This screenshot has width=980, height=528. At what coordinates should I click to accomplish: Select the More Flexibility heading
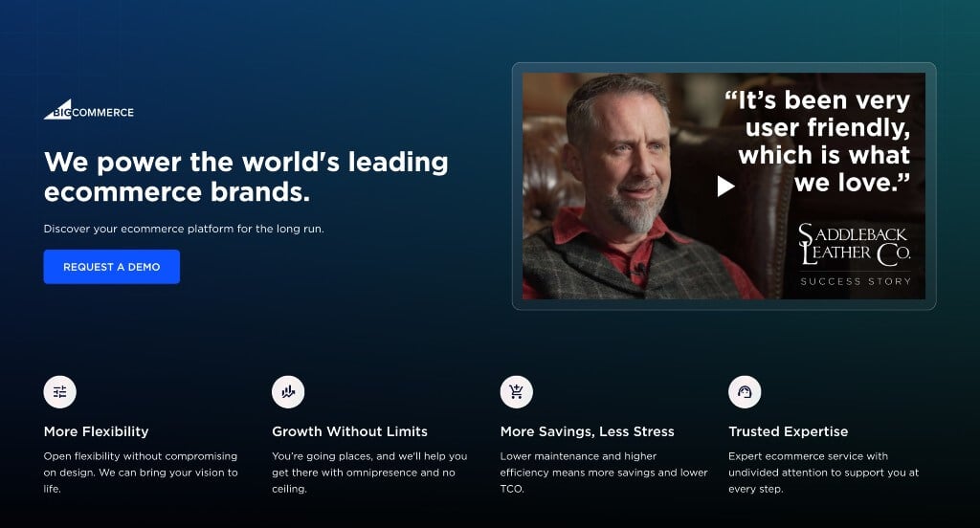point(97,431)
